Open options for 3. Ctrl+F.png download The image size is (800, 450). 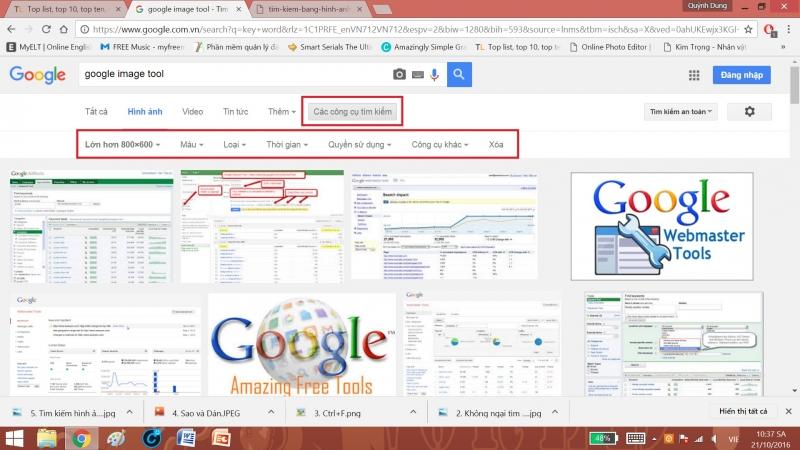click(x=413, y=412)
